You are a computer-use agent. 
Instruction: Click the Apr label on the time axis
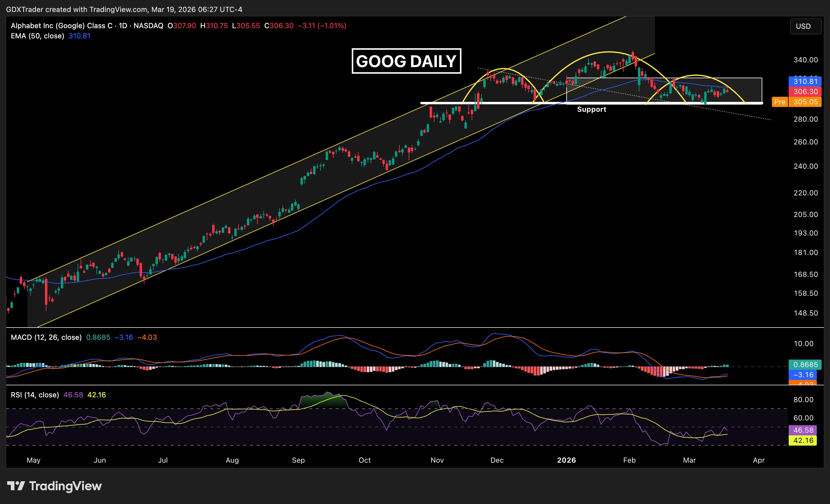[x=759, y=460]
